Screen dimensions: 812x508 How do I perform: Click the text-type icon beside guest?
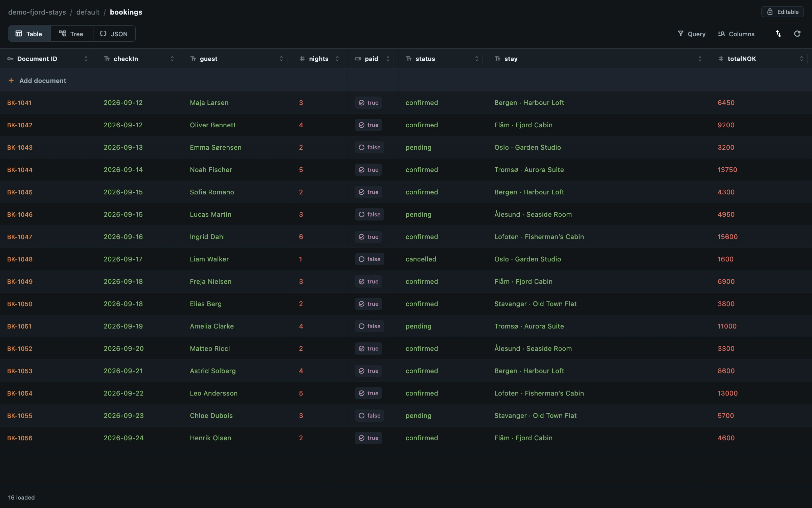point(193,59)
